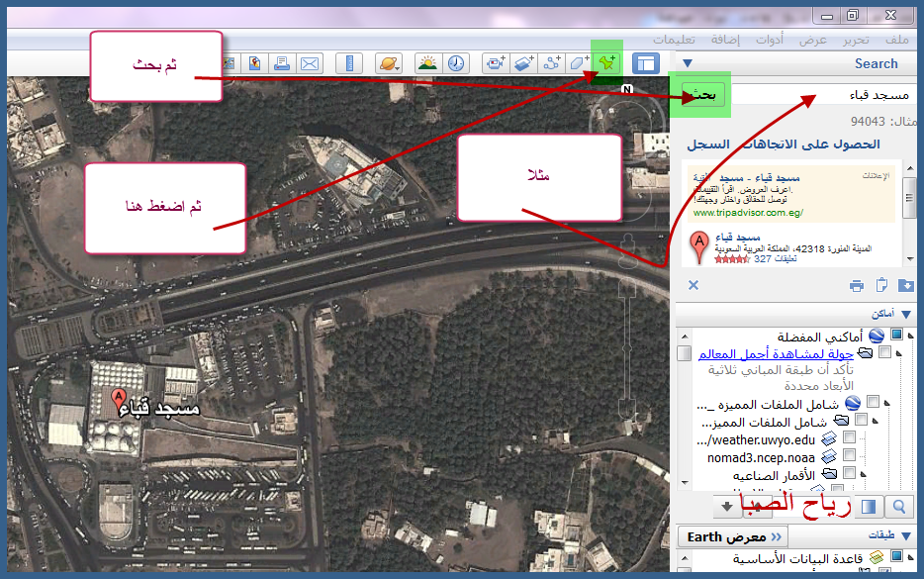Click the Print toolbar icon

pos(282,62)
